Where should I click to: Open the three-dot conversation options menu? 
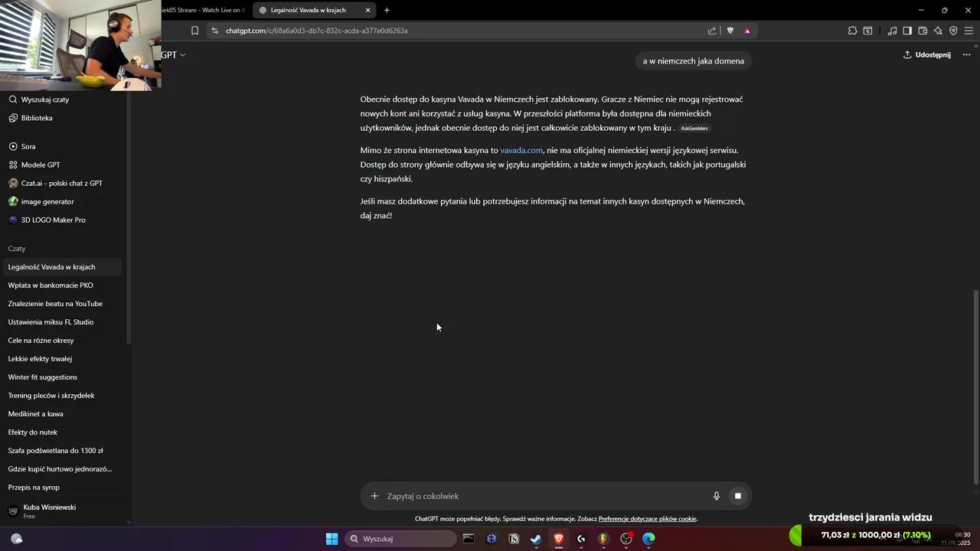(x=967, y=54)
